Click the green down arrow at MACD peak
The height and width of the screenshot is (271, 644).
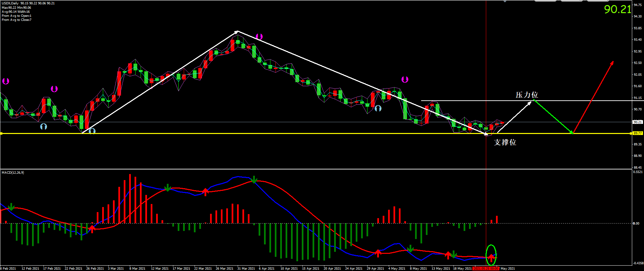254,180
